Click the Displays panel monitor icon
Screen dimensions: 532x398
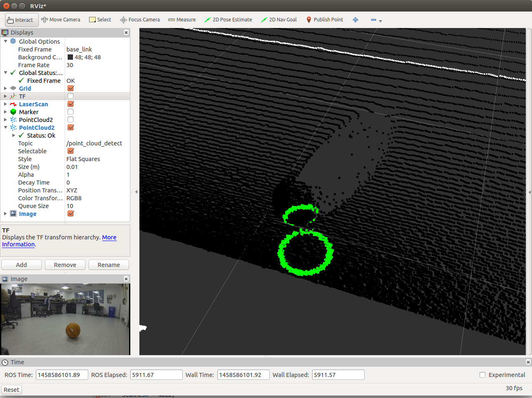point(5,33)
